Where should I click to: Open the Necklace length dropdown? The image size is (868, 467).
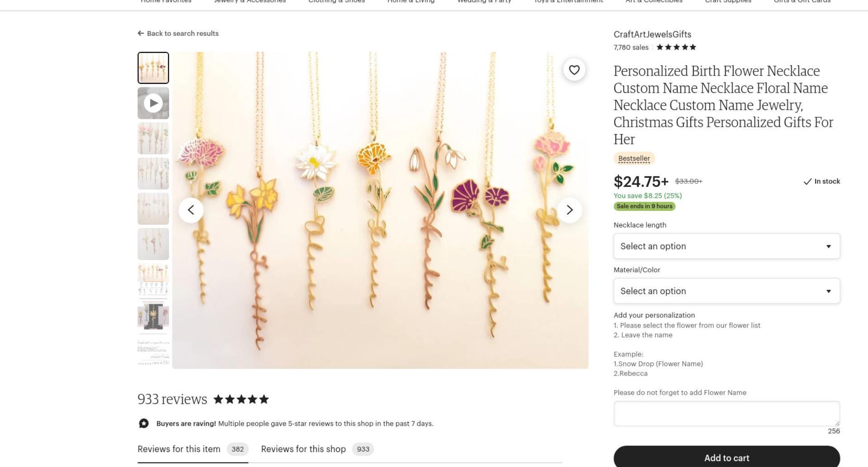726,246
